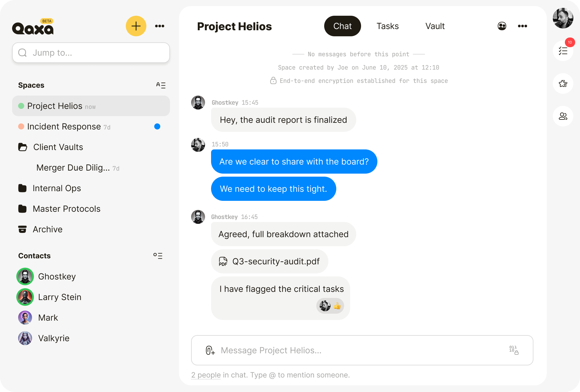This screenshot has width=580, height=392.
Task: Click the '2 people' link
Action: tap(206, 375)
